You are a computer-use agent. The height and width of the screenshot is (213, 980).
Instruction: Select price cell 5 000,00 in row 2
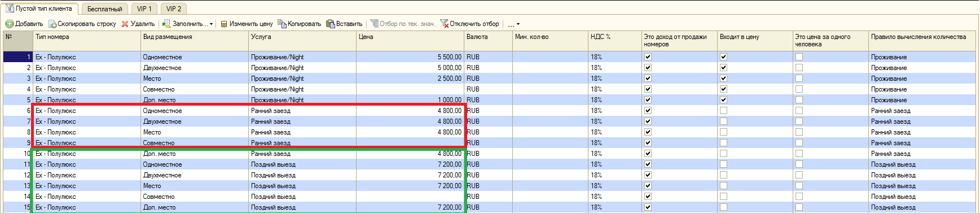coord(410,68)
